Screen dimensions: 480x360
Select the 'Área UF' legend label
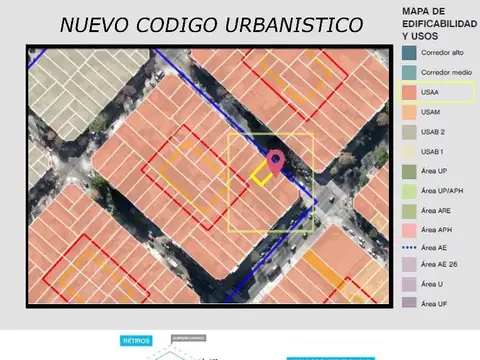[434, 304]
